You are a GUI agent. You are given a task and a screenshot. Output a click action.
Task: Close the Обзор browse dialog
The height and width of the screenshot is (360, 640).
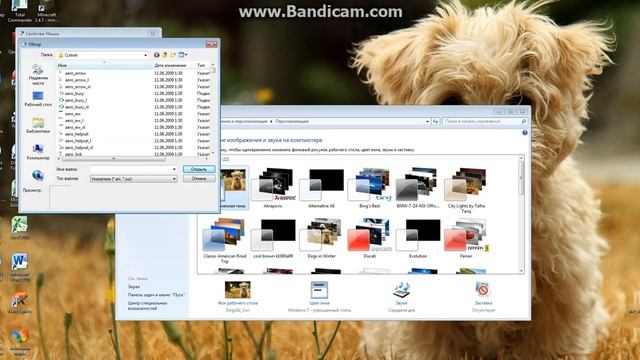point(211,44)
